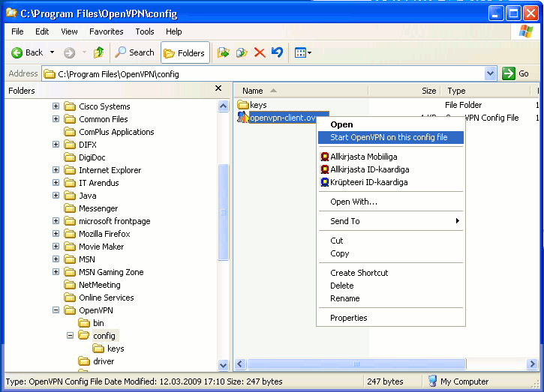This screenshot has height=392, width=544.
Task: Click the Back navigation arrow icon
Action: point(17,52)
